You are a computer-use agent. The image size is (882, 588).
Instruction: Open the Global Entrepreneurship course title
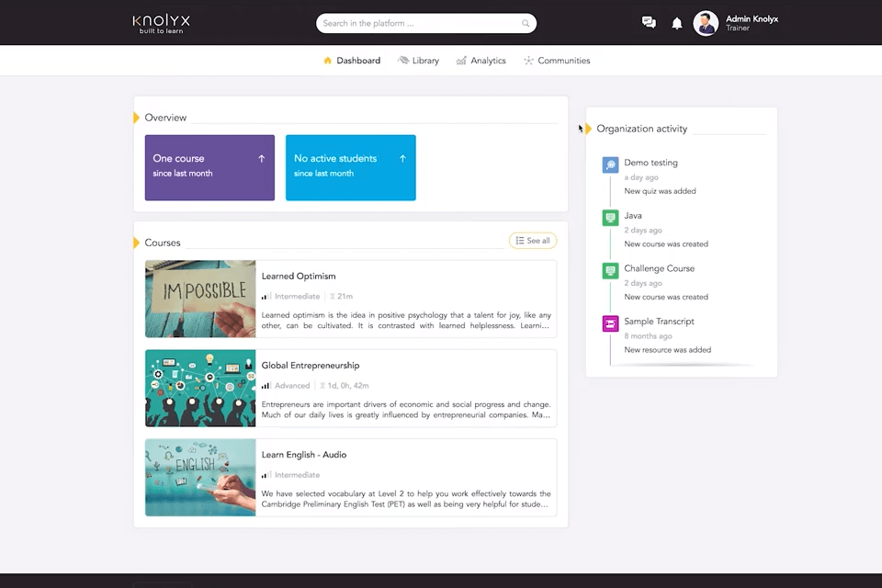(x=311, y=366)
